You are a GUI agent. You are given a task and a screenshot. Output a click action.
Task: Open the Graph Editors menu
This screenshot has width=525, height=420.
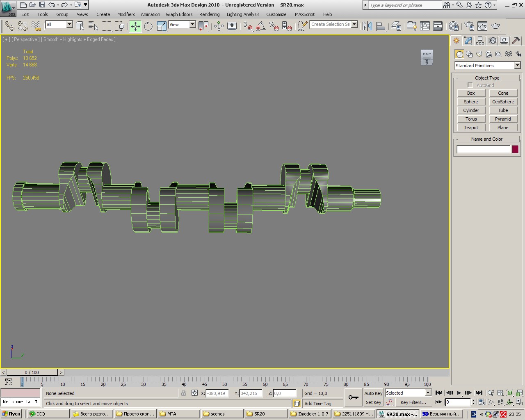[179, 14]
